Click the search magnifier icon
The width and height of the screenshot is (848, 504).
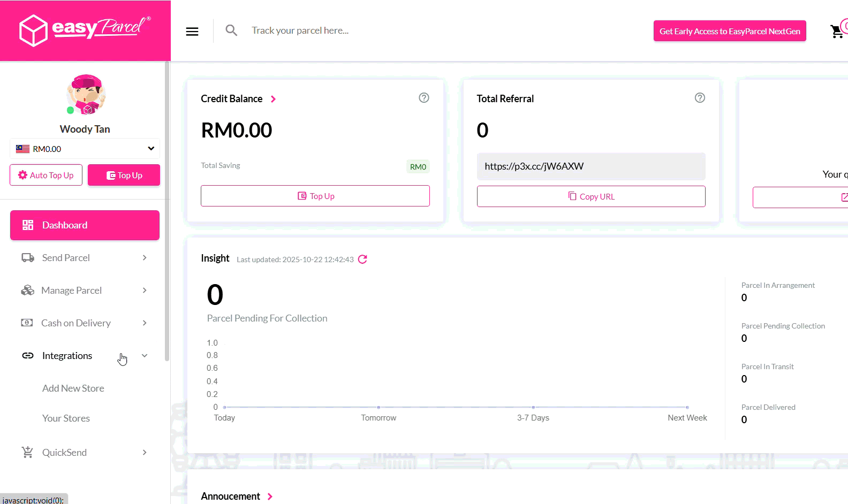click(x=231, y=30)
